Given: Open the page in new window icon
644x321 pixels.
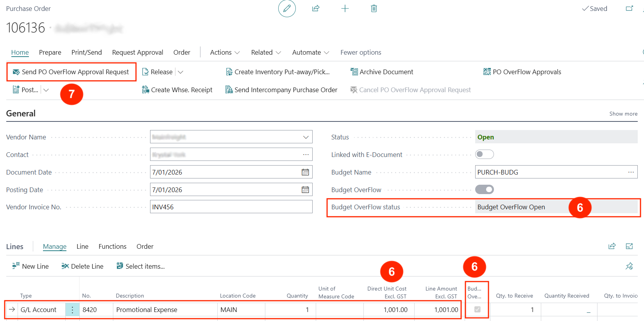Looking at the screenshot, I should click(629, 9).
